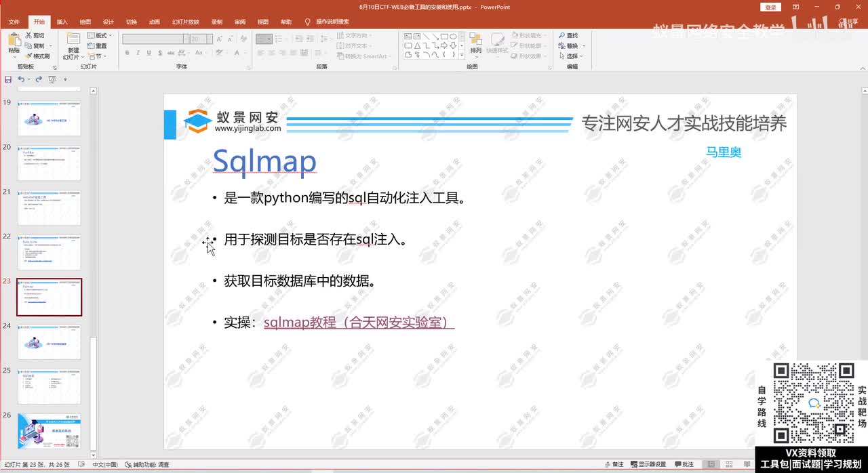Image resolution: width=868 pixels, height=473 pixels.
Task: Switch to the Design (设计) tab
Action: pyautogui.click(x=108, y=22)
